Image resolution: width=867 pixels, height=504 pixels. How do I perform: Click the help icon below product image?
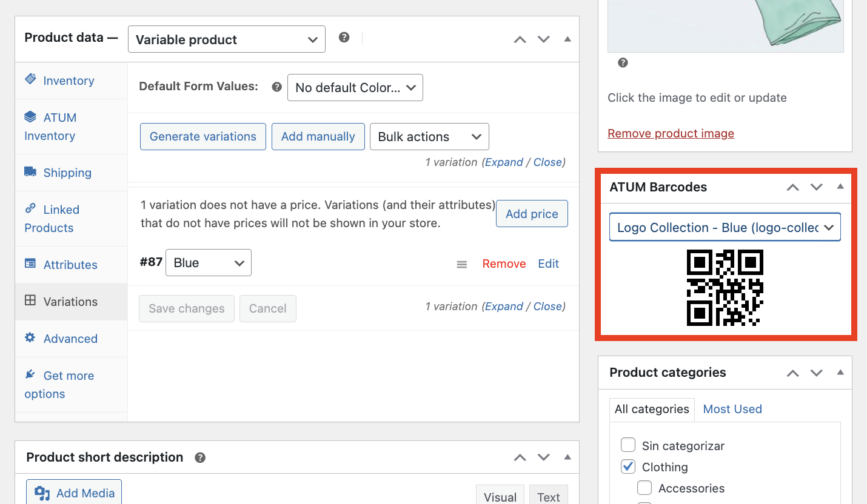coord(623,63)
